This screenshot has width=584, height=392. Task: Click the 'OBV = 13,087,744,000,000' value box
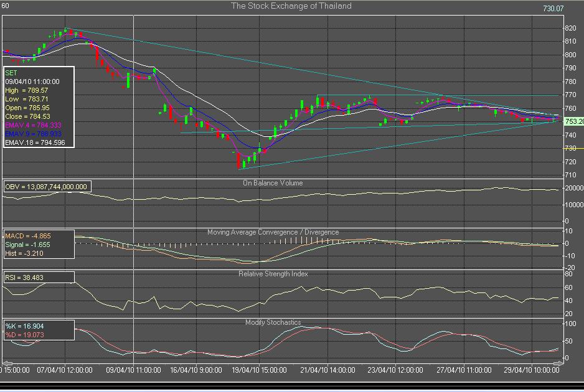pos(47,187)
